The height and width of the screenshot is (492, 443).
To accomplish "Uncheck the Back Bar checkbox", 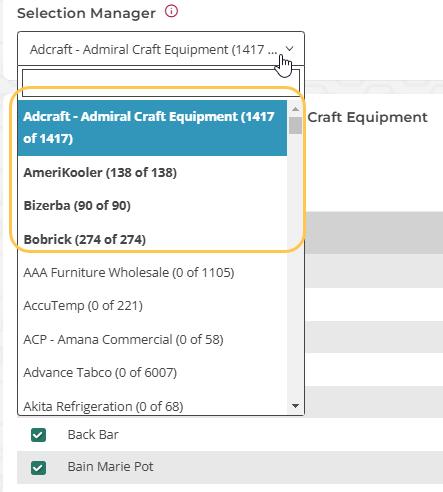I will point(38,435).
